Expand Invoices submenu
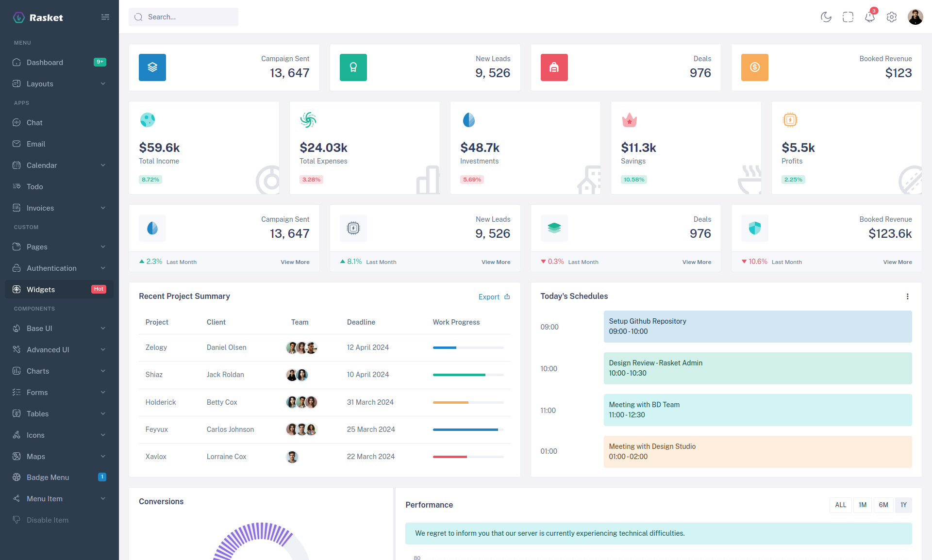 (59, 208)
